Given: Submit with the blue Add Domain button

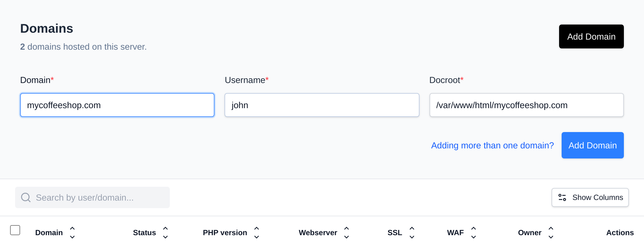Looking at the screenshot, I should (592, 145).
